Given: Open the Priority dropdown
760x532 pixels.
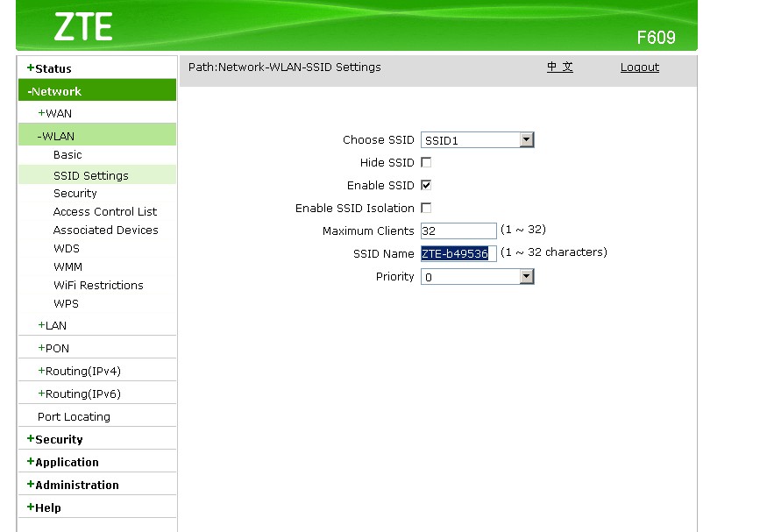Looking at the screenshot, I should [526, 276].
